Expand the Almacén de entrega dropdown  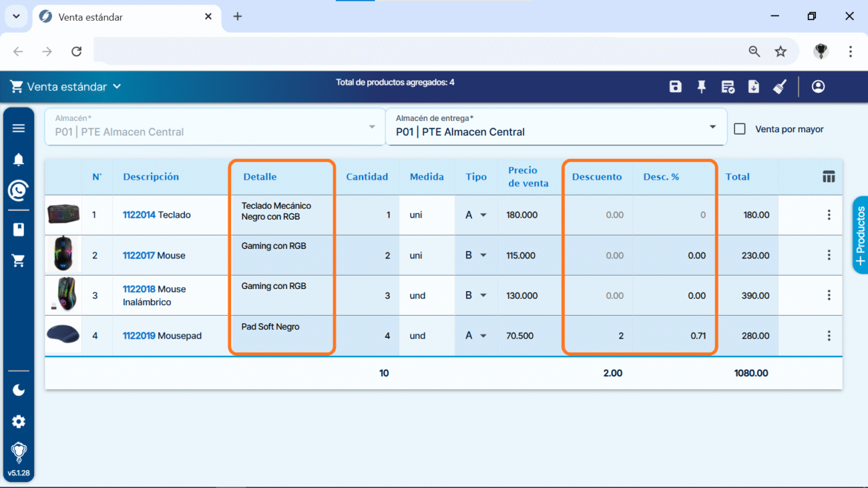click(712, 127)
